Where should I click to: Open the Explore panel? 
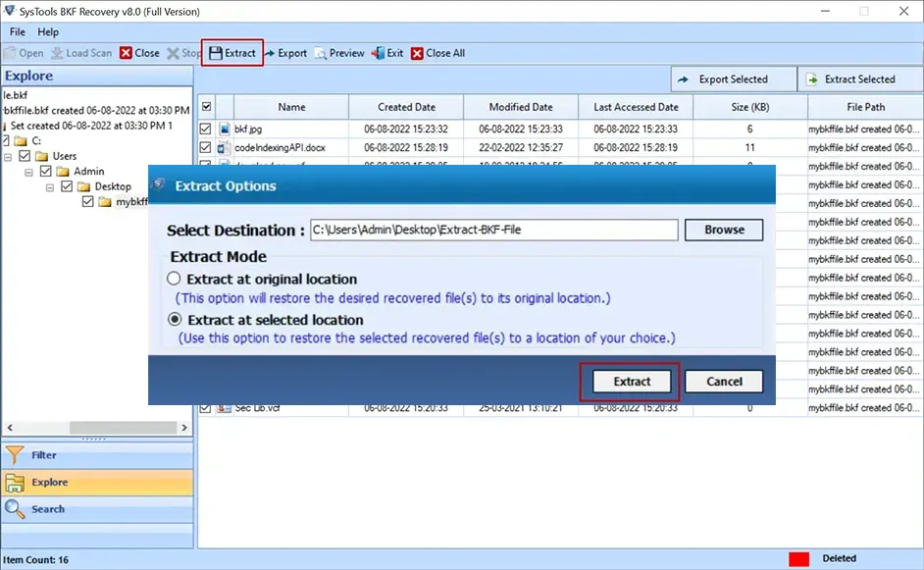point(97,482)
